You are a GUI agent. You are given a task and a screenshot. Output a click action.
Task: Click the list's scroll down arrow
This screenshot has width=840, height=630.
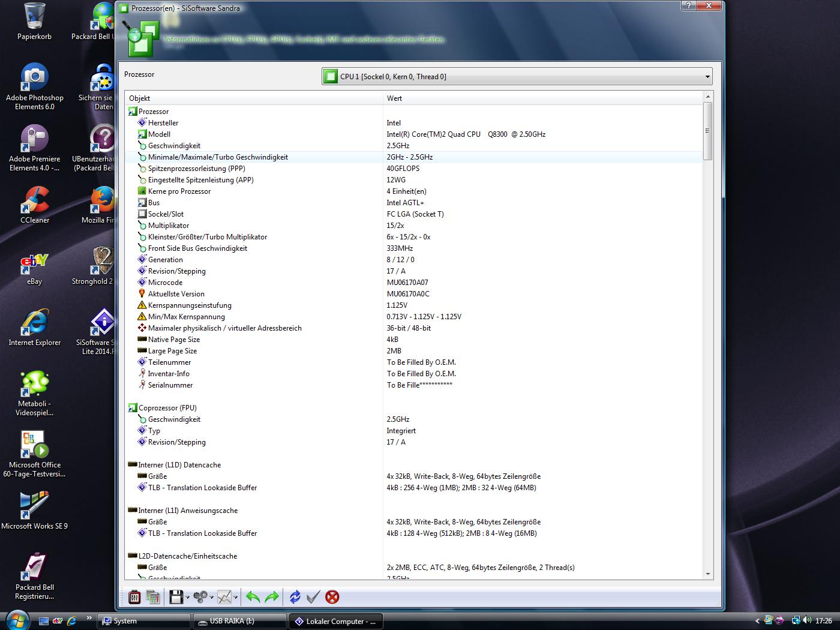(x=708, y=574)
